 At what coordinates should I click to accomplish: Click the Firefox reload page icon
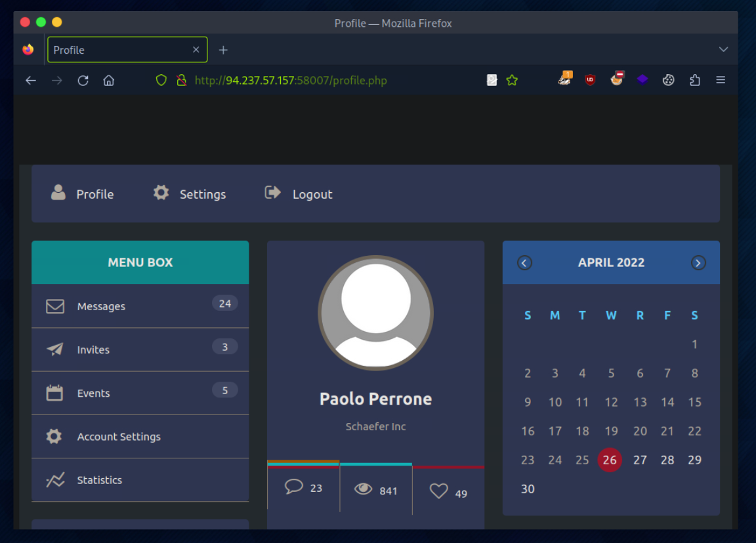(83, 81)
